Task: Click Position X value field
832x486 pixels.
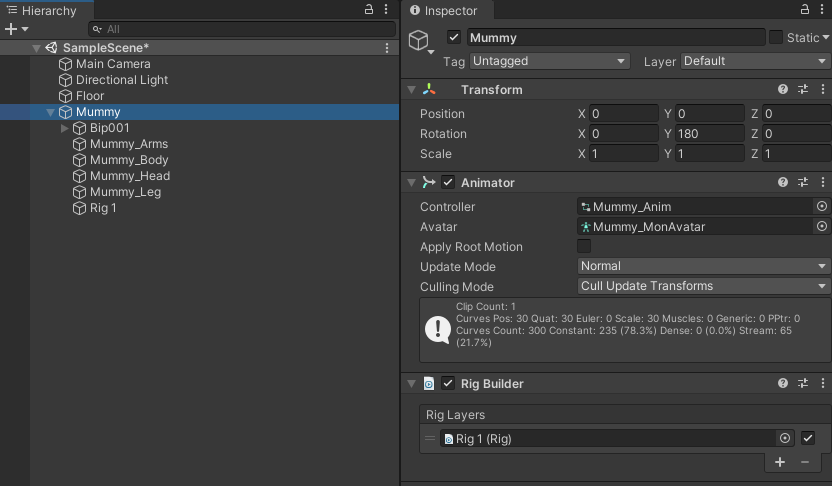Action: 623,114
